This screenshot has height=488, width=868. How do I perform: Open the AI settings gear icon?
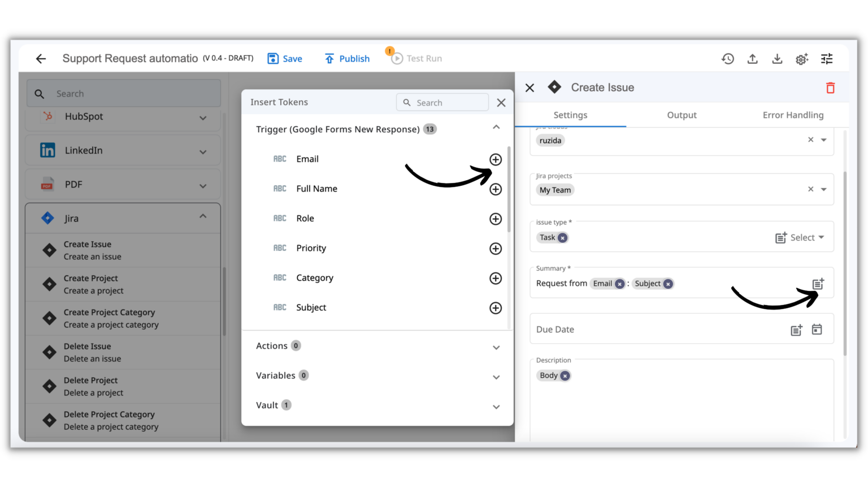[x=802, y=58]
